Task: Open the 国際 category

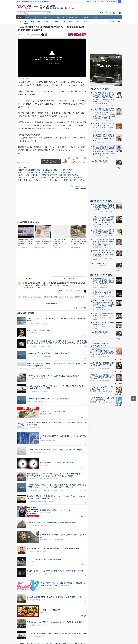Action: (32, 21)
